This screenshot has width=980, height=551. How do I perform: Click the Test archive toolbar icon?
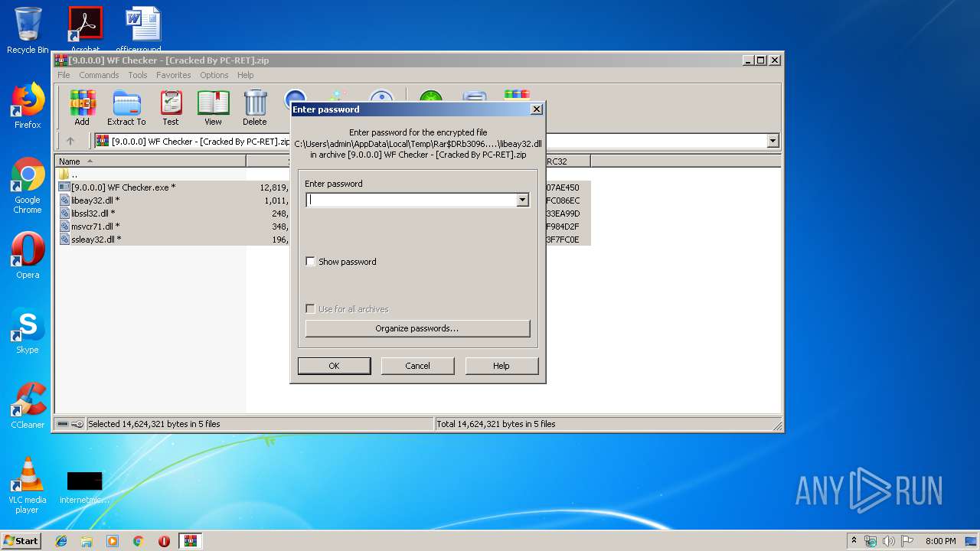[171, 108]
